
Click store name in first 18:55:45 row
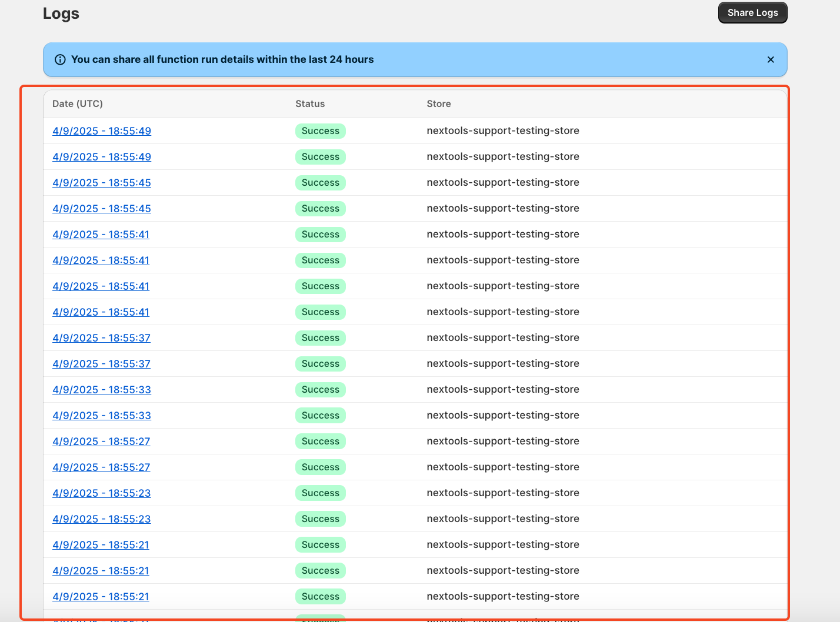pos(503,183)
